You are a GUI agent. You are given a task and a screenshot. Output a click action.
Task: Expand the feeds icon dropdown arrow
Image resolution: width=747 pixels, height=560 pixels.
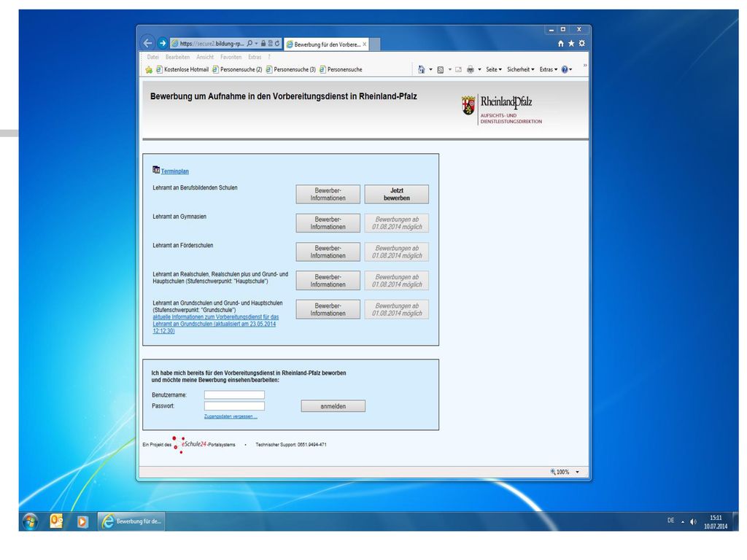(449, 69)
